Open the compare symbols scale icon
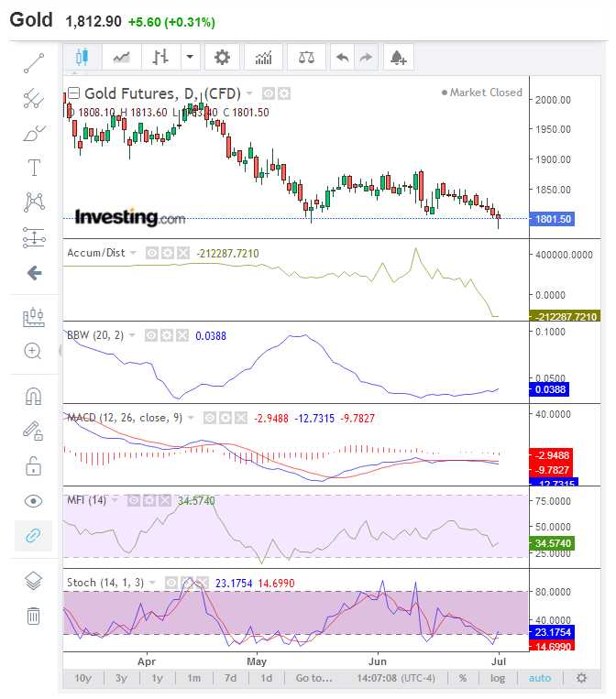This screenshot has height=699, width=616. click(306, 58)
